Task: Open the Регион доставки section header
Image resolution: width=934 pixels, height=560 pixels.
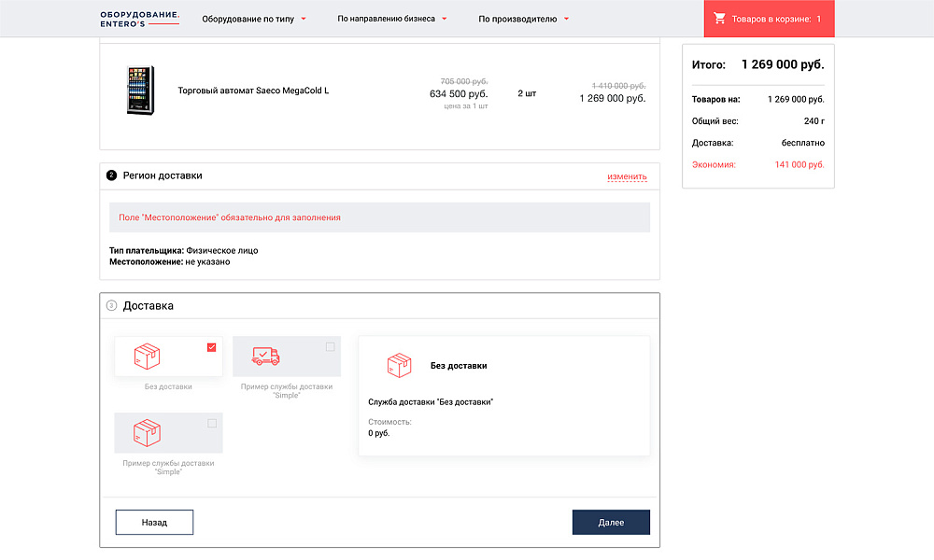Action: click(163, 175)
